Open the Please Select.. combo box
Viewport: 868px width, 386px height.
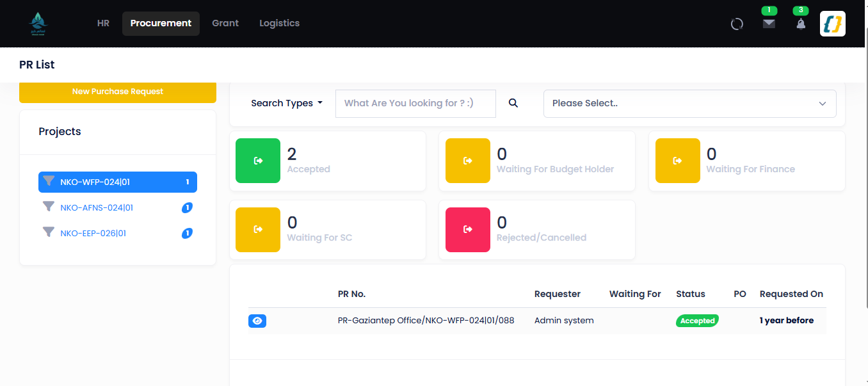click(689, 104)
